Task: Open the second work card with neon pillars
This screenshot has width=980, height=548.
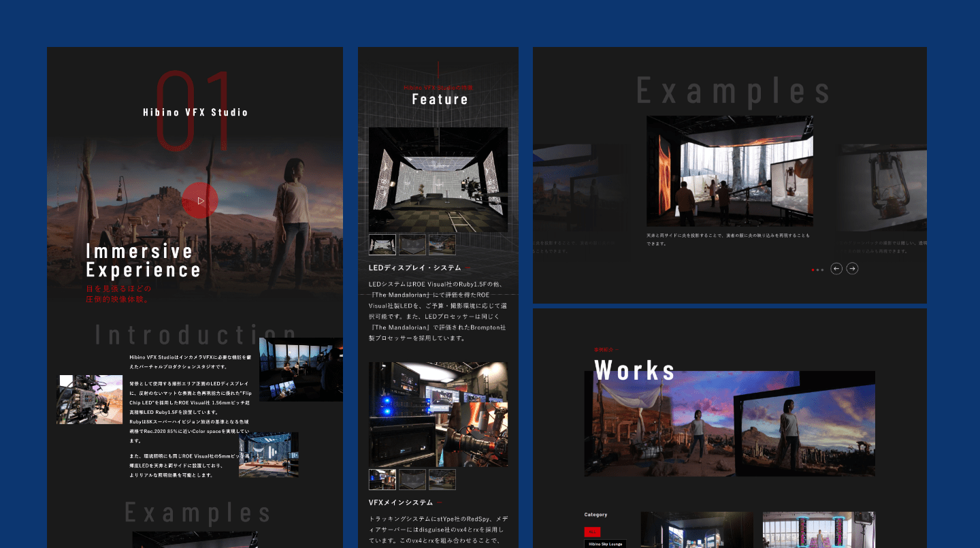Action: click(818, 530)
